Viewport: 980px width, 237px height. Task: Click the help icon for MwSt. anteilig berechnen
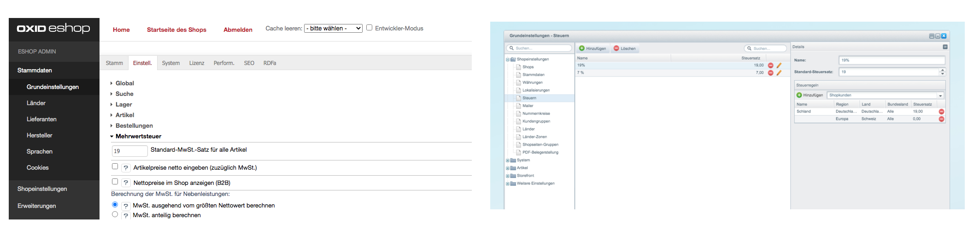pos(126,215)
